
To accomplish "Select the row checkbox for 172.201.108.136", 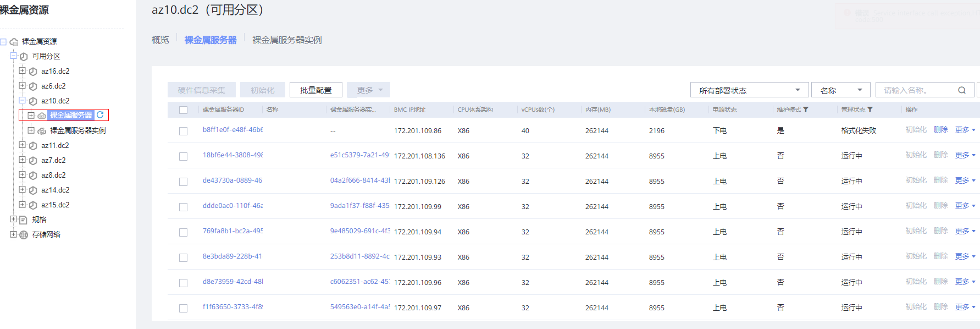I will (184, 156).
